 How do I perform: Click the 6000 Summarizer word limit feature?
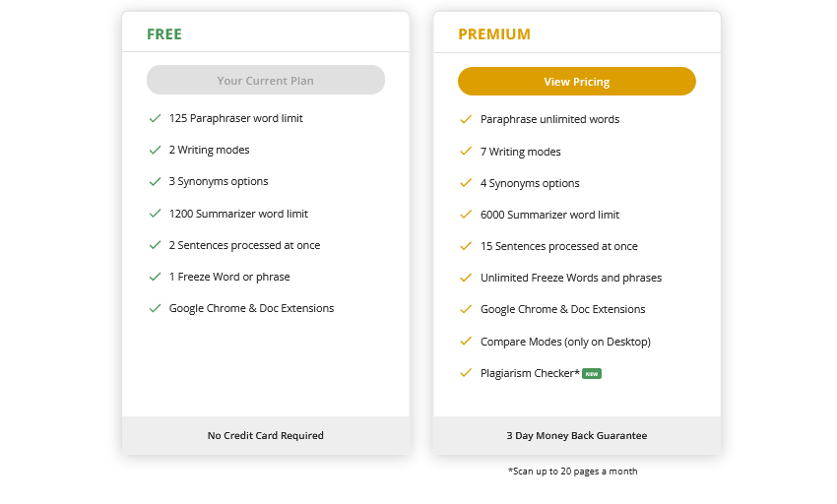[x=549, y=215]
